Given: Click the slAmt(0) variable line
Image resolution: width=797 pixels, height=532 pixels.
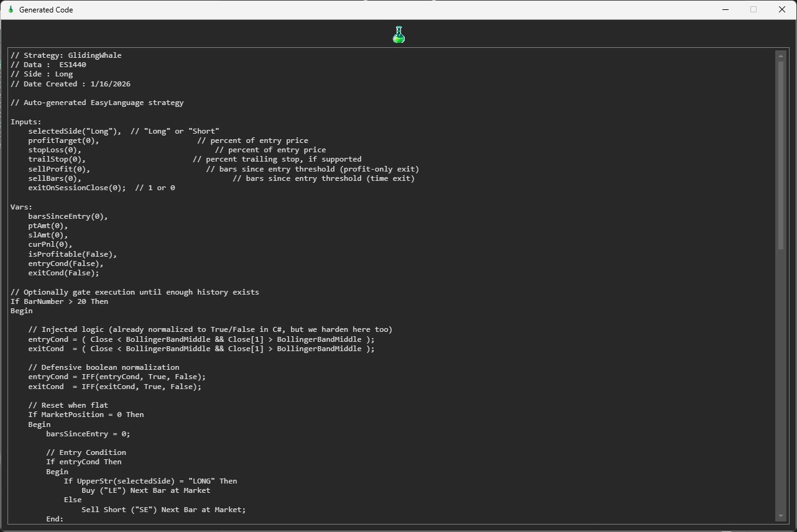Looking at the screenshot, I should click(48, 235).
